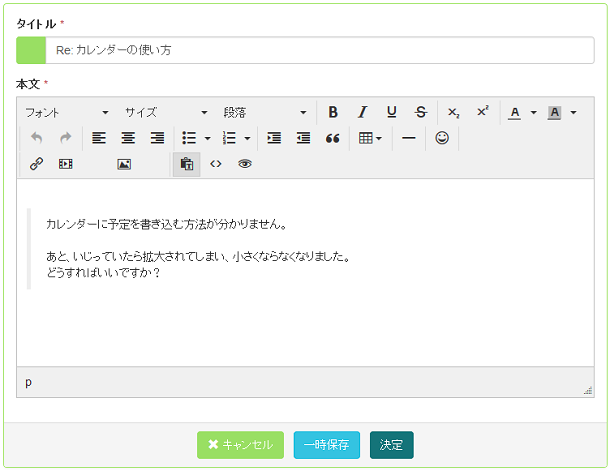
Task: Toggle underline formatting
Action: tap(391, 112)
